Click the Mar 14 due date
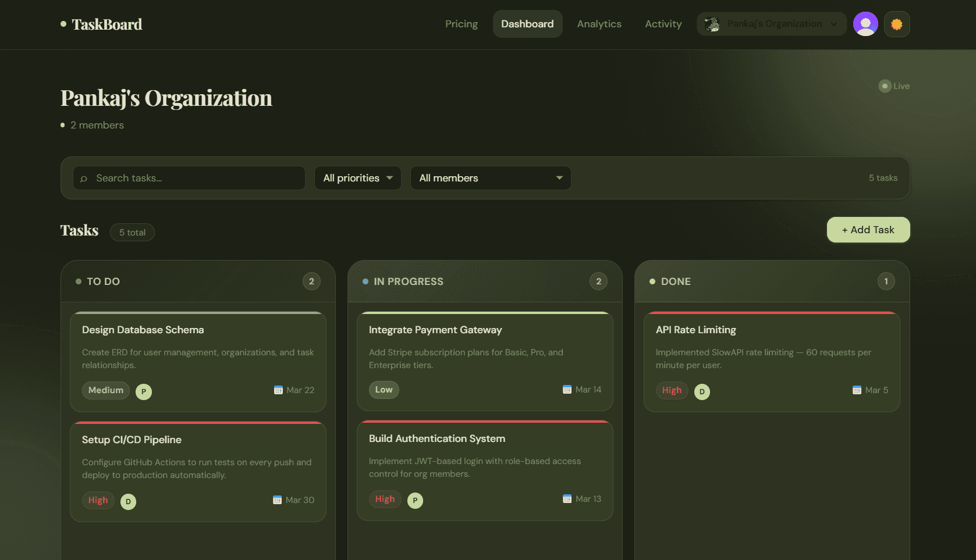 pos(588,390)
